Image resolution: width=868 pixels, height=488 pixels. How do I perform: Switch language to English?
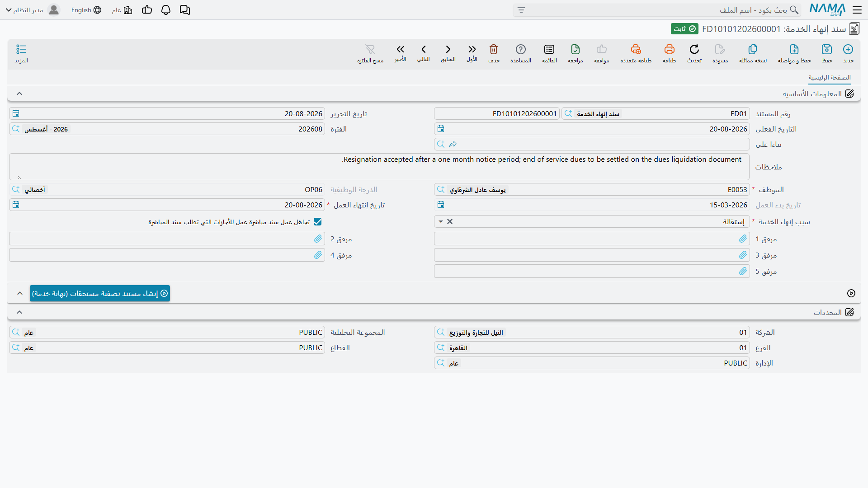click(86, 10)
